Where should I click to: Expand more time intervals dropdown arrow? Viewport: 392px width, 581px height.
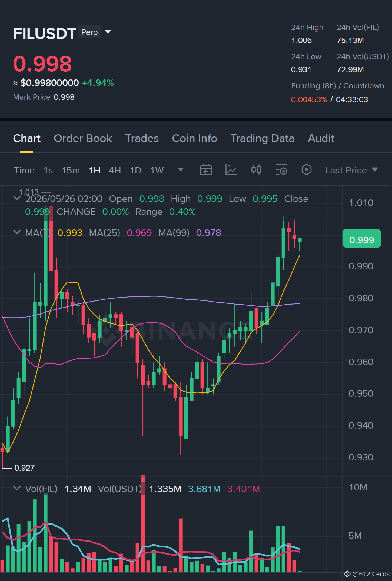pyautogui.click(x=181, y=170)
